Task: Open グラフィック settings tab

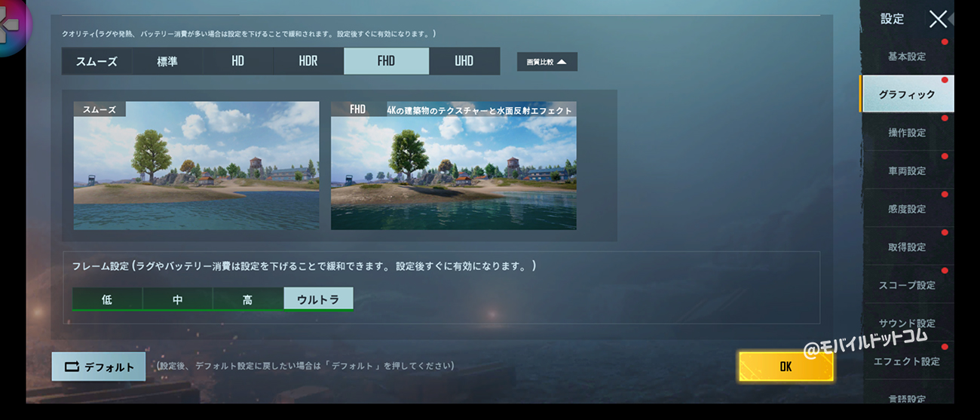Action: pyautogui.click(x=907, y=94)
